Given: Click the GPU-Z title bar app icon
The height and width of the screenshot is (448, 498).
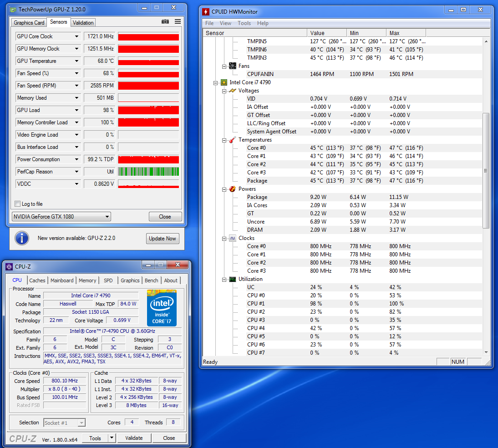Looking at the screenshot, I should tap(13, 10).
